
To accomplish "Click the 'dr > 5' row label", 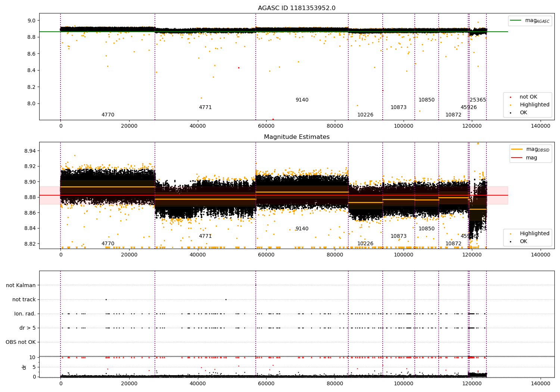I will coord(28,328).
